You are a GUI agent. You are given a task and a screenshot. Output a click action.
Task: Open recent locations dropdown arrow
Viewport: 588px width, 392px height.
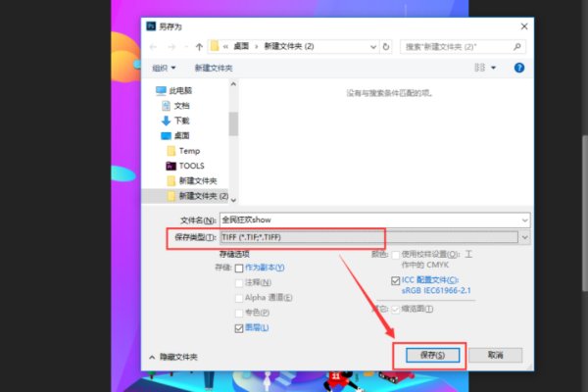click(185, 47)
